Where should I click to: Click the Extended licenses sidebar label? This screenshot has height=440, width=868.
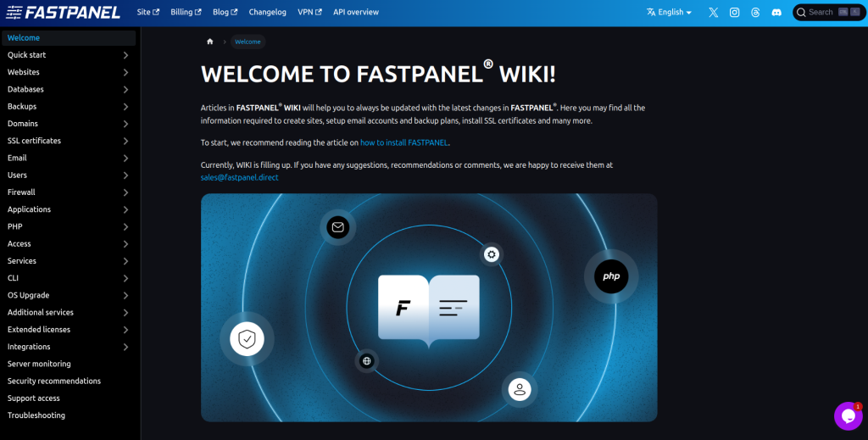pos(39,330)
